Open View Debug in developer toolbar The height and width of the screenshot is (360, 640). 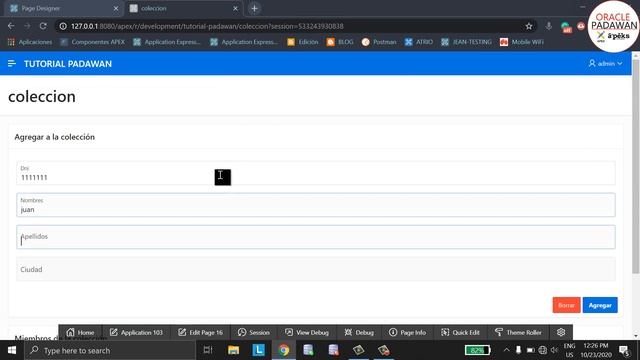(x=307, y=332)
